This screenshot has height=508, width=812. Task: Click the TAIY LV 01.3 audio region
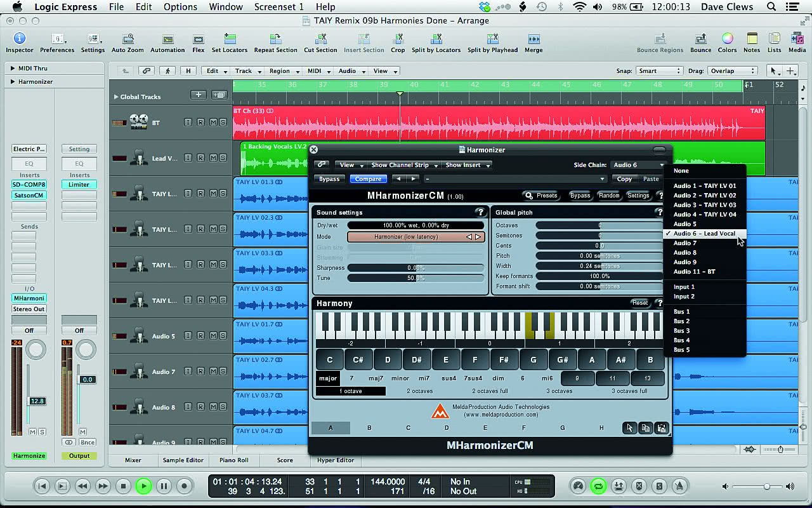(272, 194)
